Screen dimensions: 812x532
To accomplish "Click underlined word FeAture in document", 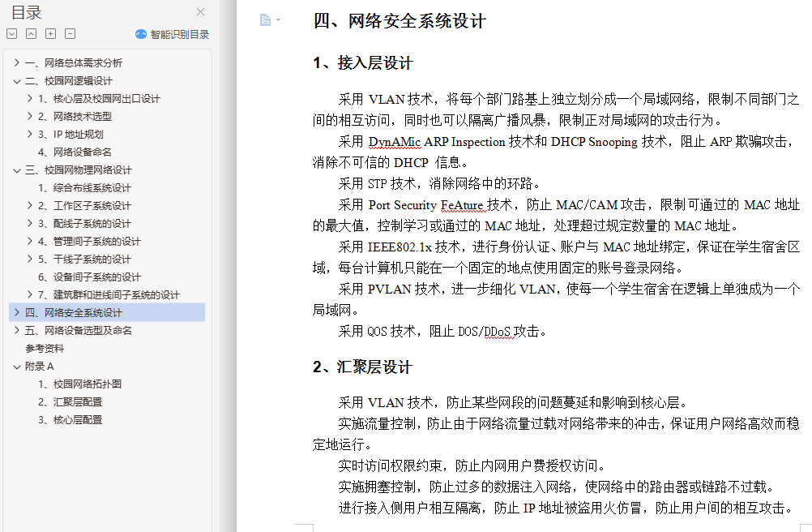I will 462,205.
